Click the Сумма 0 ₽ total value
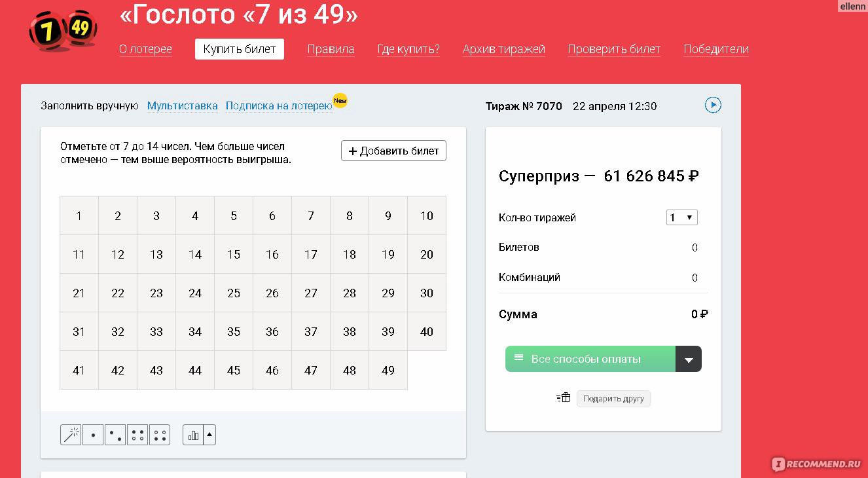Screen dimensions: 868x478 point(700,314)
